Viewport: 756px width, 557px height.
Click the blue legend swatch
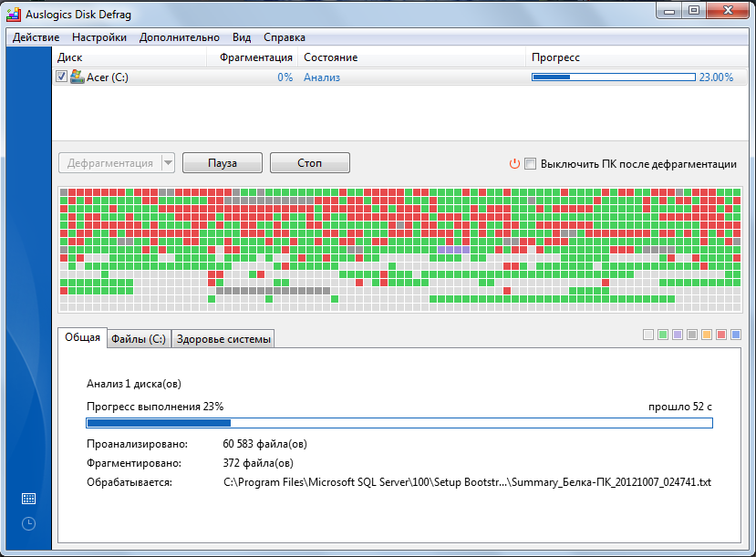[736, 335]
